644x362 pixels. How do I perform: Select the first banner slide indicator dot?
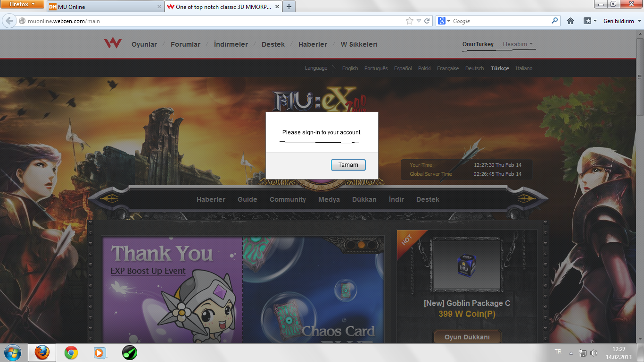(351, 245)
